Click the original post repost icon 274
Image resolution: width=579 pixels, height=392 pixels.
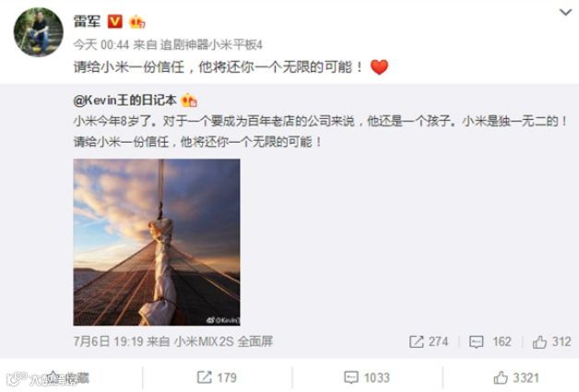click(429, 341)
